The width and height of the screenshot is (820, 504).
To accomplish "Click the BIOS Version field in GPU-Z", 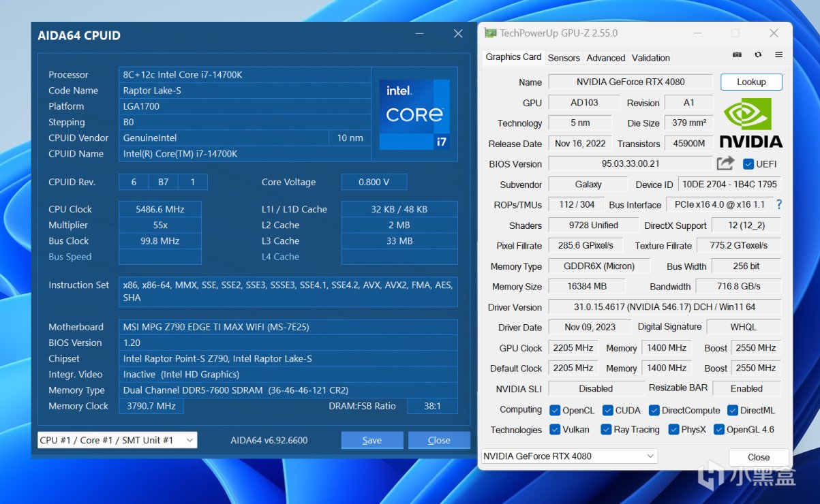I will coord(630,164).
